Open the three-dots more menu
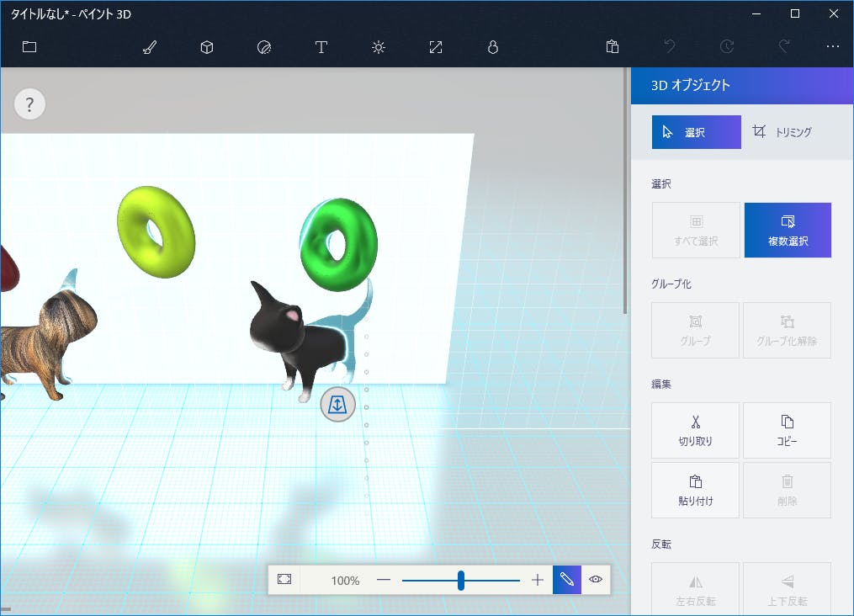854x616 pixels. point(833,47)
